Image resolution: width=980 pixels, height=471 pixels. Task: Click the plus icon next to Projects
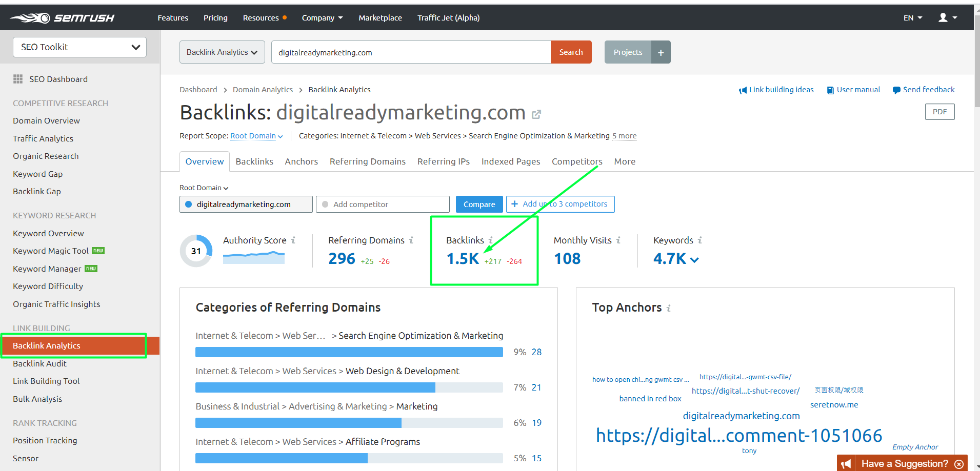[661, 52]
